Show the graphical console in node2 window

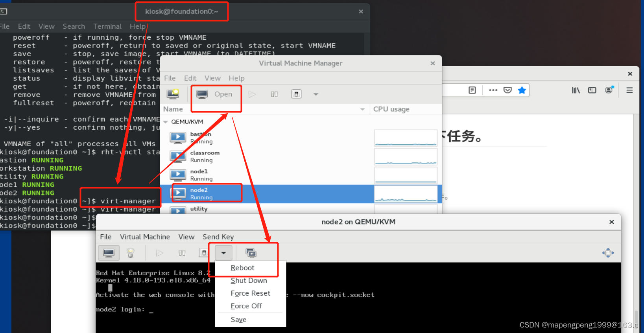(x=109, y=253)
